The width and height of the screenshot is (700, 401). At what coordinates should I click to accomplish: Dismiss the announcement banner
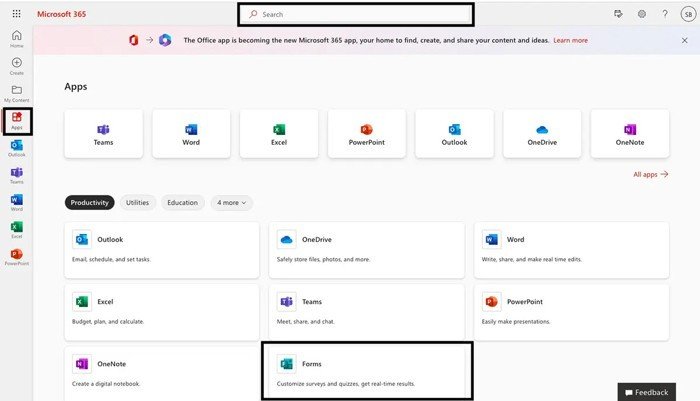685,41
